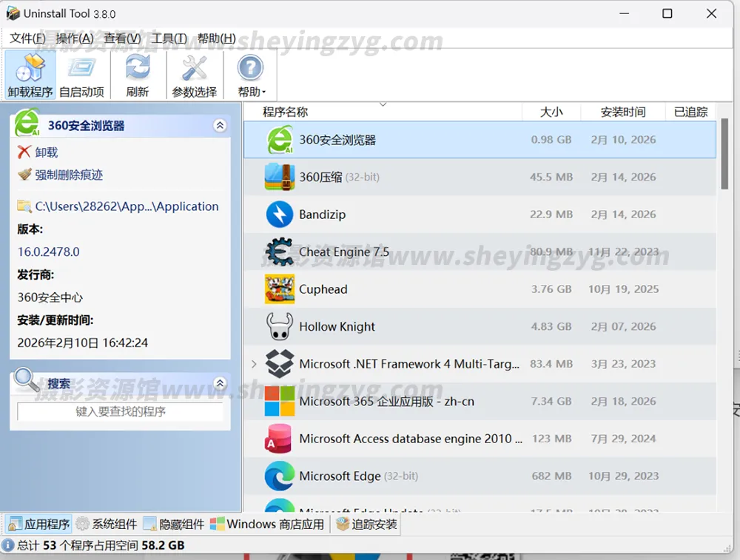Click the 58.2 GB total in status bar

coord(163,545)
